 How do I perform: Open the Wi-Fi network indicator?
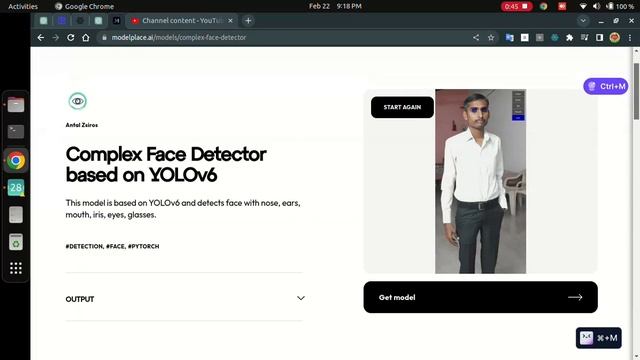tap(583, 6)
